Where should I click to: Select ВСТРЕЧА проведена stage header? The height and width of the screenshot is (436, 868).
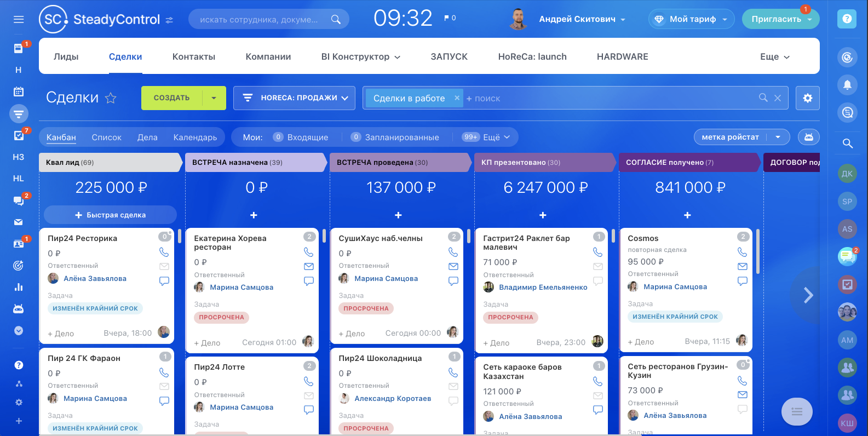[x=400, y=162]
